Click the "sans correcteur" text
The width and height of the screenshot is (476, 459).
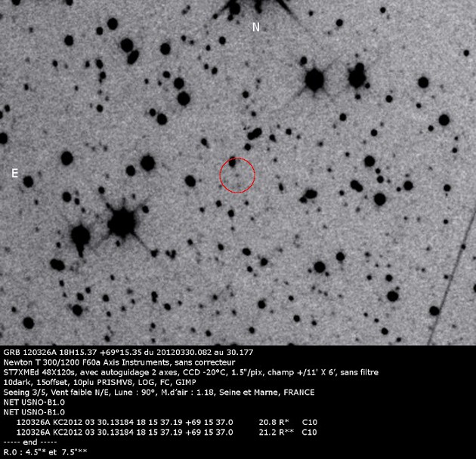[205, 362]
